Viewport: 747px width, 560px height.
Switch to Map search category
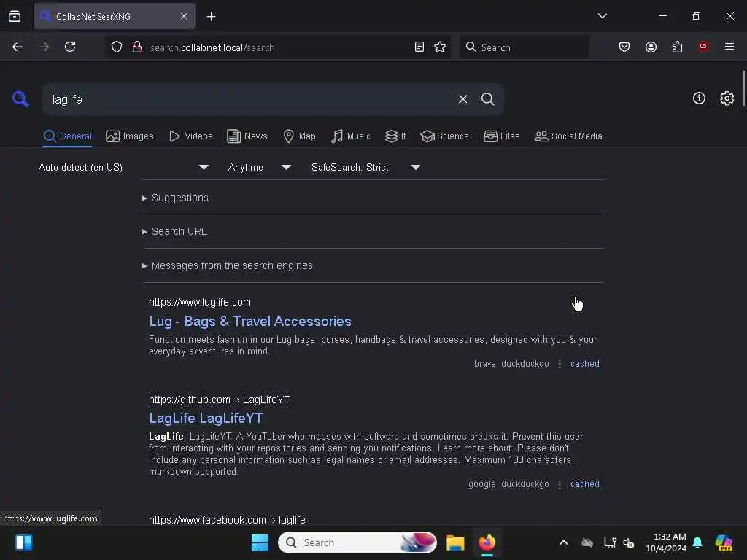click(x=299, y=136)
